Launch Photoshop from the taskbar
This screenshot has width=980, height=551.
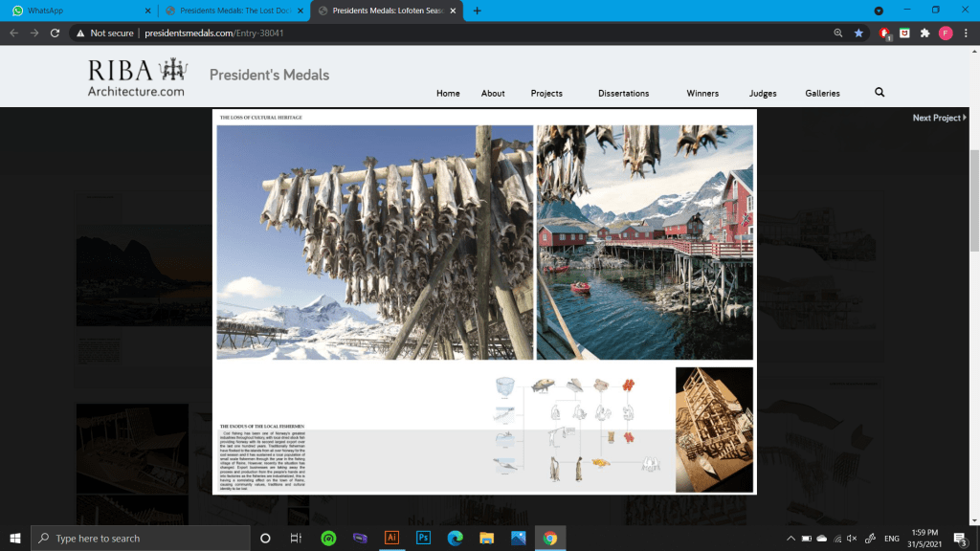point(422,538)
